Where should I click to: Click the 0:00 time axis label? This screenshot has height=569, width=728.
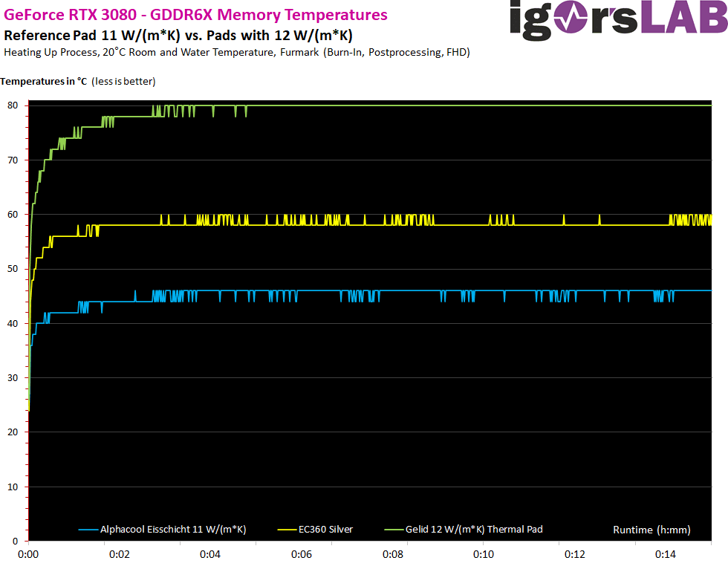point(28,554)
